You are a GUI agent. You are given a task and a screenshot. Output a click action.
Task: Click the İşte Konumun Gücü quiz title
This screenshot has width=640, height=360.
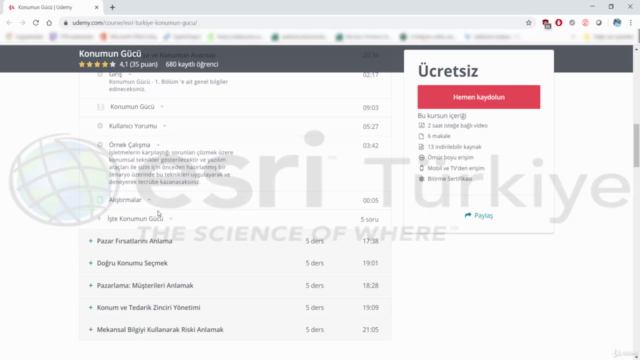point(135,219)
